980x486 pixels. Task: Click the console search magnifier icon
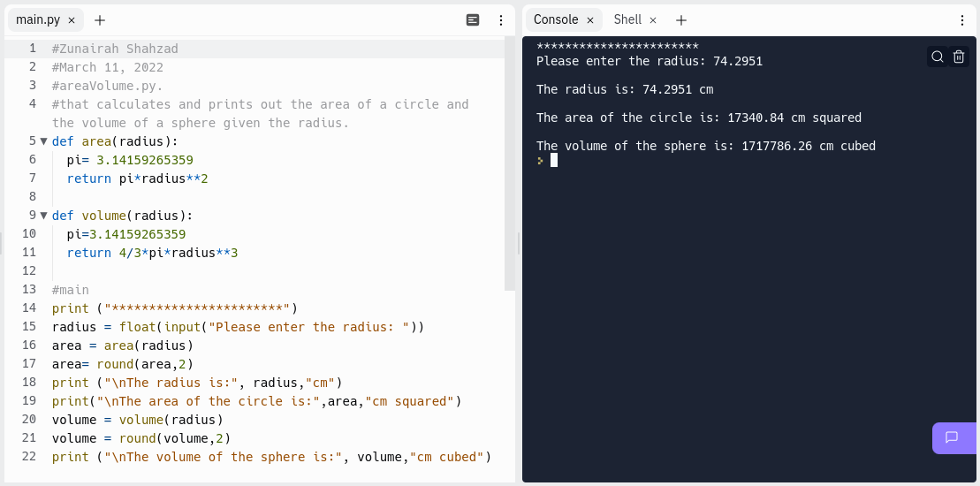coord(937,57)
